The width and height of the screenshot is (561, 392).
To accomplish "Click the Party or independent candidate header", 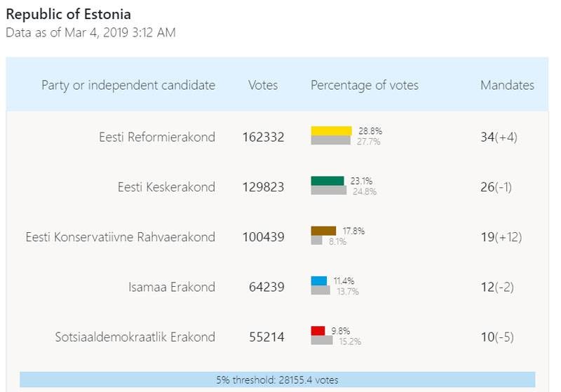I will 128,86.
